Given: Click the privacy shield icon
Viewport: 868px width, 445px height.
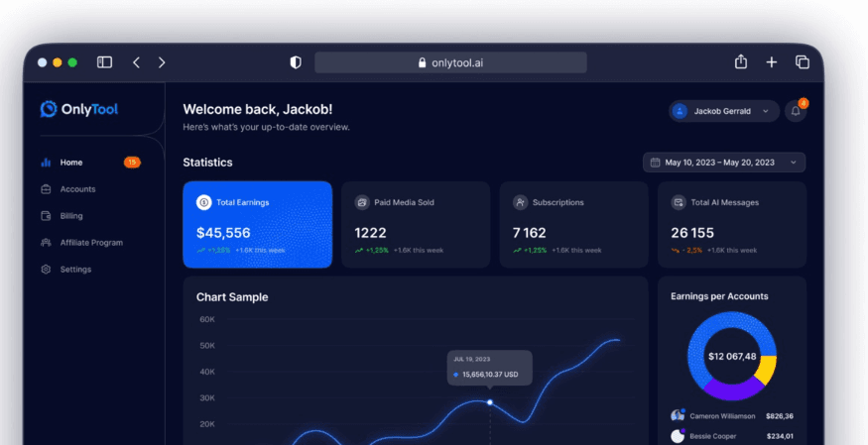Looking at the screenshot, I should (296, 62).
